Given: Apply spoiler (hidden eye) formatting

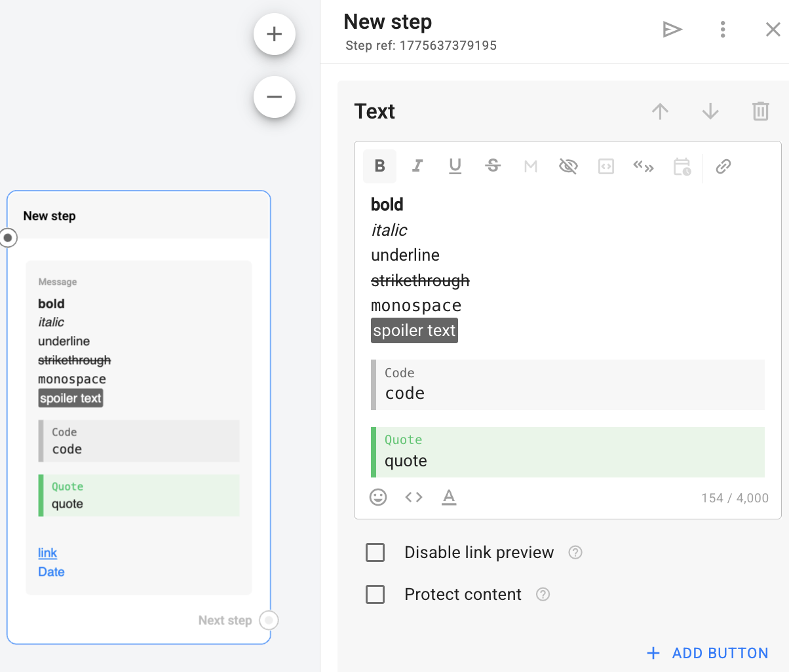Looking at the screenshot, I should tap(568, 166).
